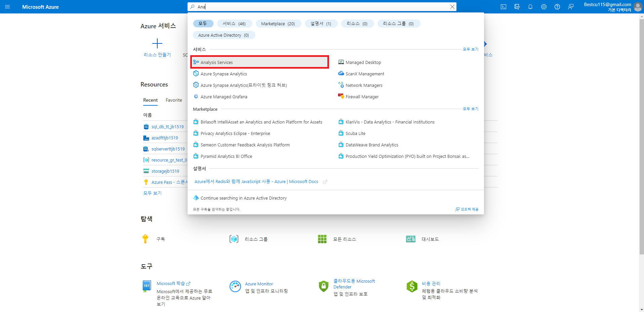This screenshot has width=644, height=312.
Task: Select the 모두 filter pill
Action: coord(203,24)
